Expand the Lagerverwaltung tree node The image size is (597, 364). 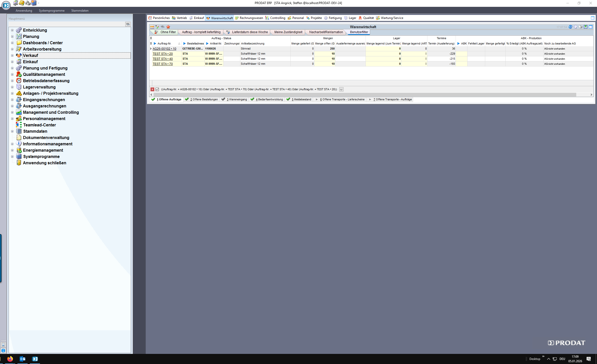click(x=12, y=87)
